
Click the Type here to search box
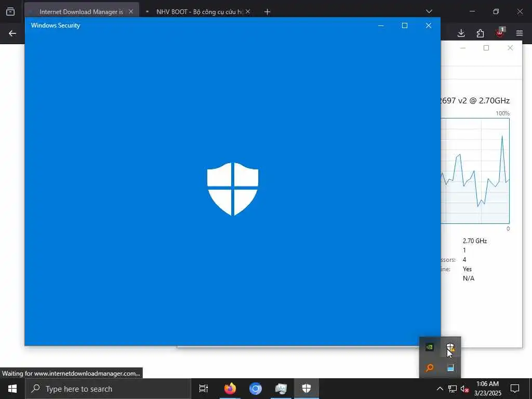(x=108, y=389)
